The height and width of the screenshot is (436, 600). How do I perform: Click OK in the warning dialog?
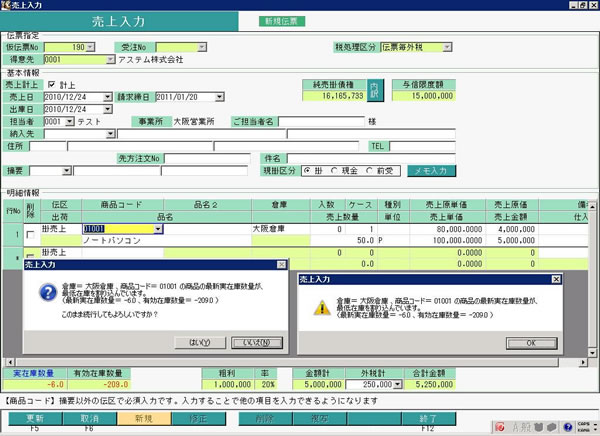532,343
